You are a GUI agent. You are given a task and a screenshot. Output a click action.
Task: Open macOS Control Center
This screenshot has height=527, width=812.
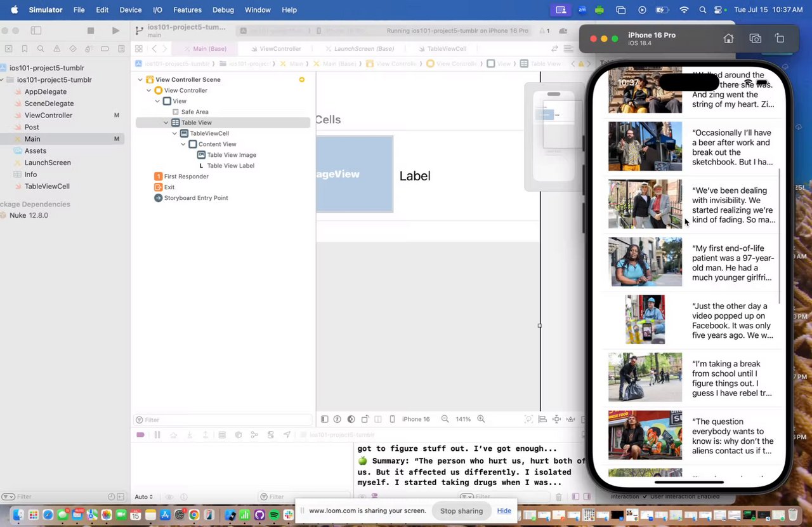(719, 10)
